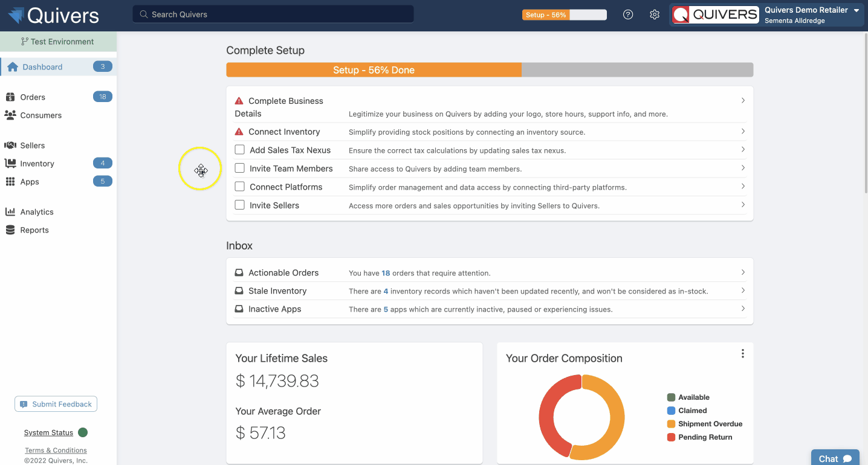This screenshot has height=465, width=868.
Task: Click the Test Environment branch icon
Action: (24, 42)
